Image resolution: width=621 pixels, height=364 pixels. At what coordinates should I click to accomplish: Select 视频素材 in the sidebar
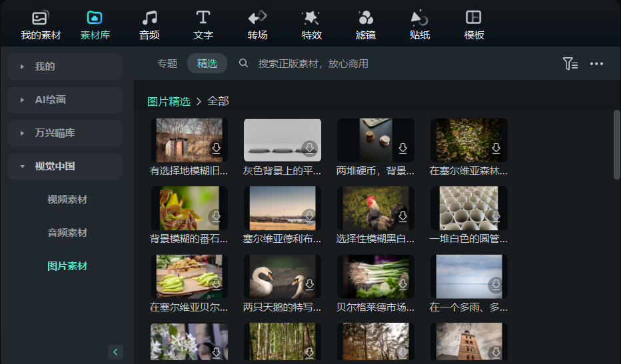(67, 200)
